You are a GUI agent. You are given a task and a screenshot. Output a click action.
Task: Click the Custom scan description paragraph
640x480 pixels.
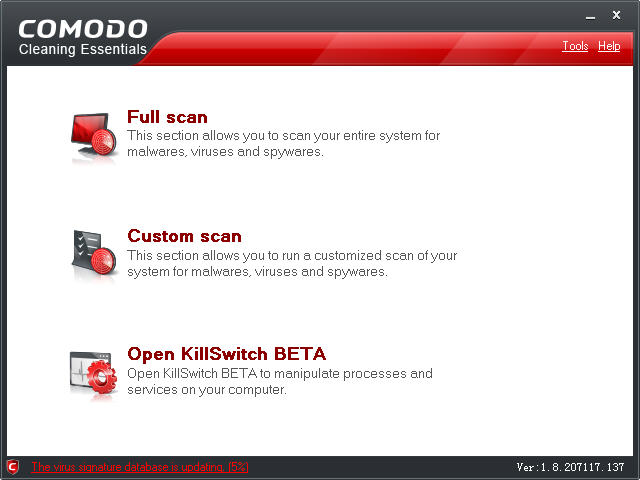coord(292,263)
